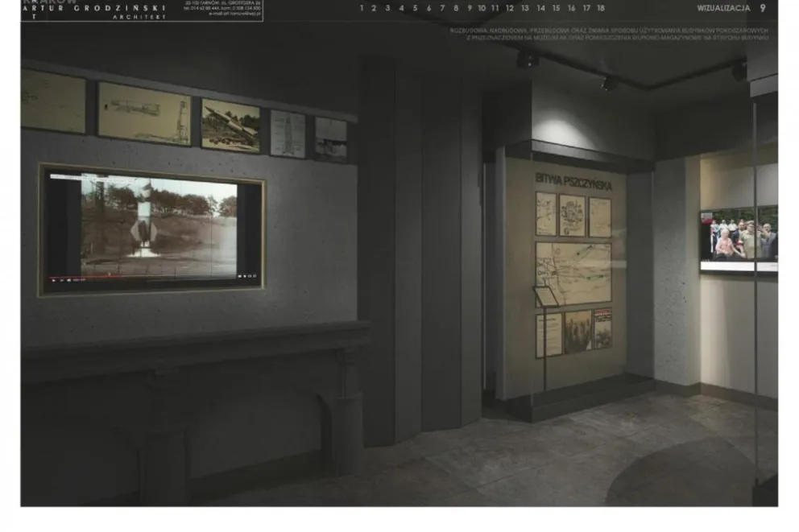Click the WIZUALIZACJA section title
The width and height of the screenshot is (799, 532).
[x=723, y=8]
